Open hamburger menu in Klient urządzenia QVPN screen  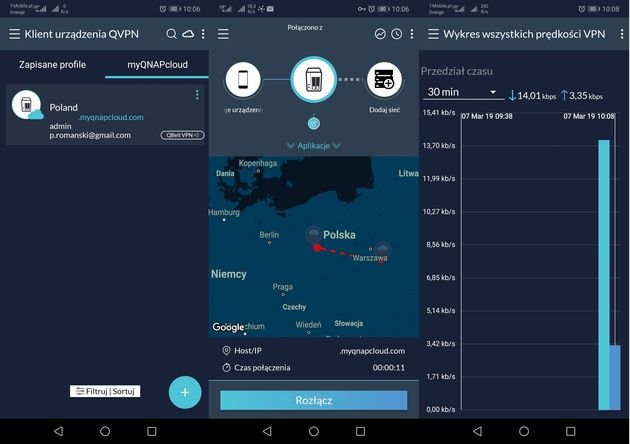pyautogui.click(x=14, y=34)
